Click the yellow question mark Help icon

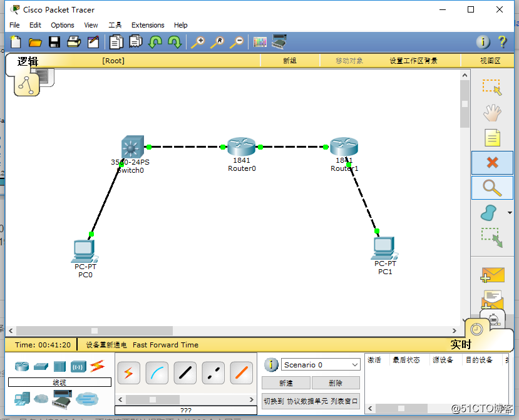point(503,42)
